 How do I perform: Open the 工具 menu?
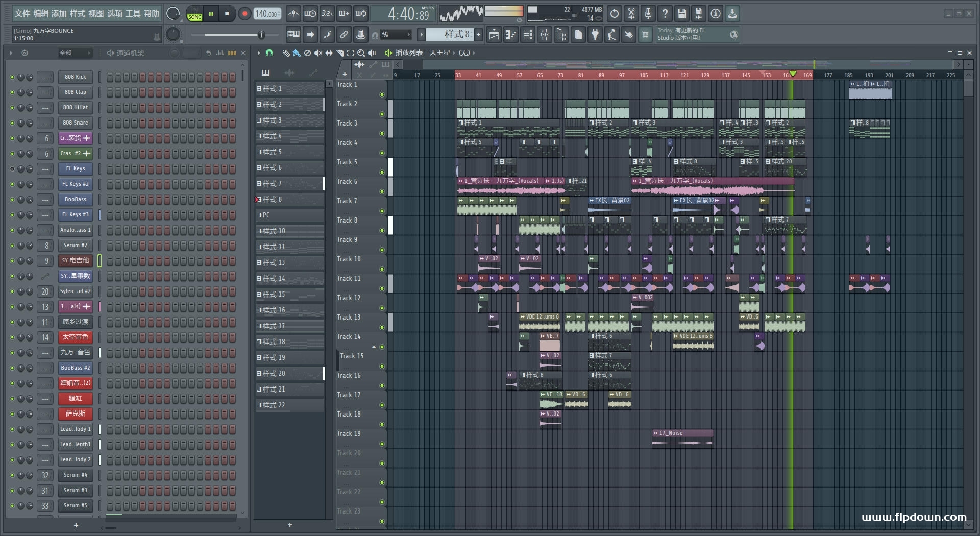coord(133,14)
